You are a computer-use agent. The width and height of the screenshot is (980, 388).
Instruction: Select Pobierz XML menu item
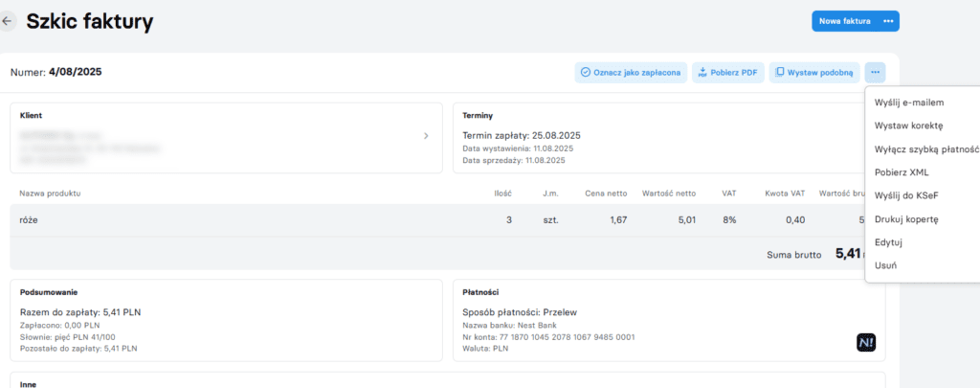coord(902,172)
